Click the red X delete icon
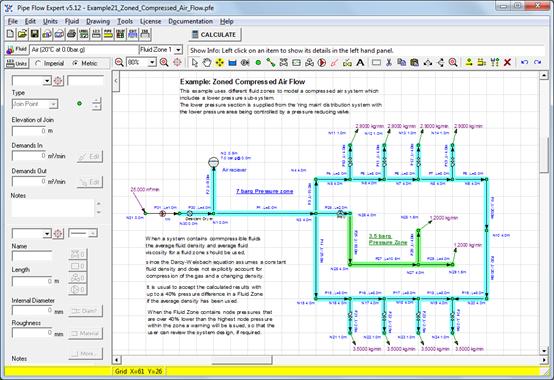 click(x=507, y=63)
